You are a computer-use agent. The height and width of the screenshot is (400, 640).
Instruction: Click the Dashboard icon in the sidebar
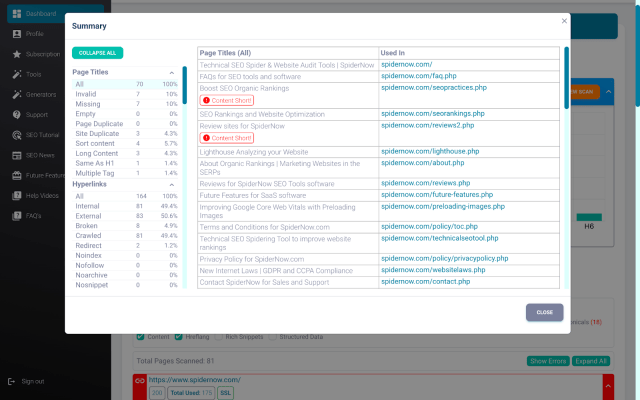17,14
